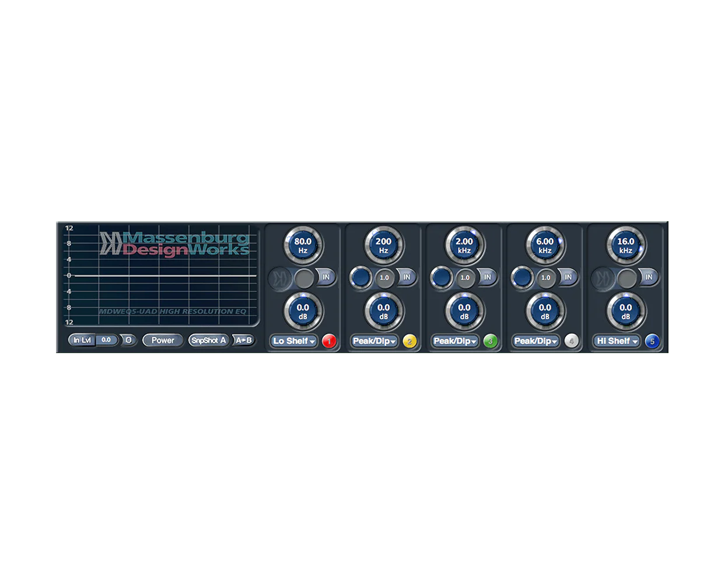This screenshot has height=572, width=728.
Task: Click the zero button next to In Lvl
Action: [128, 340]
